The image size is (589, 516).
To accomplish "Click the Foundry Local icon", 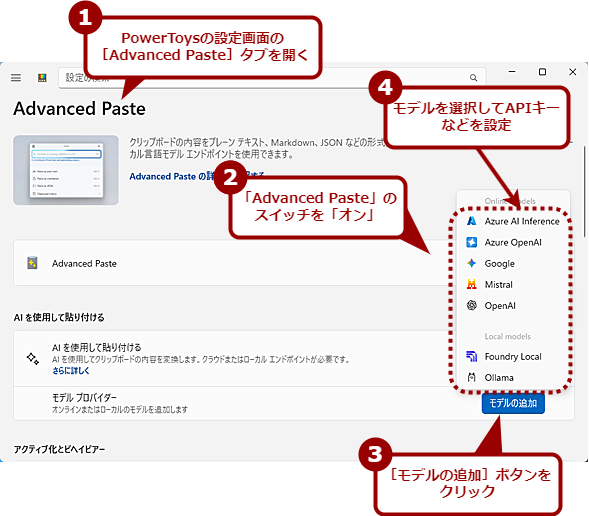I will click(x=471, y=356).
